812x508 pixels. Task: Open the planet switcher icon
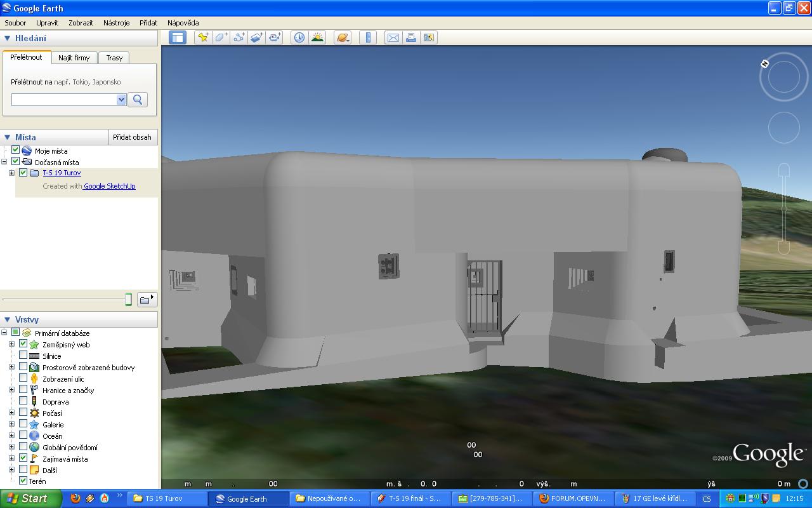[343, 37]
